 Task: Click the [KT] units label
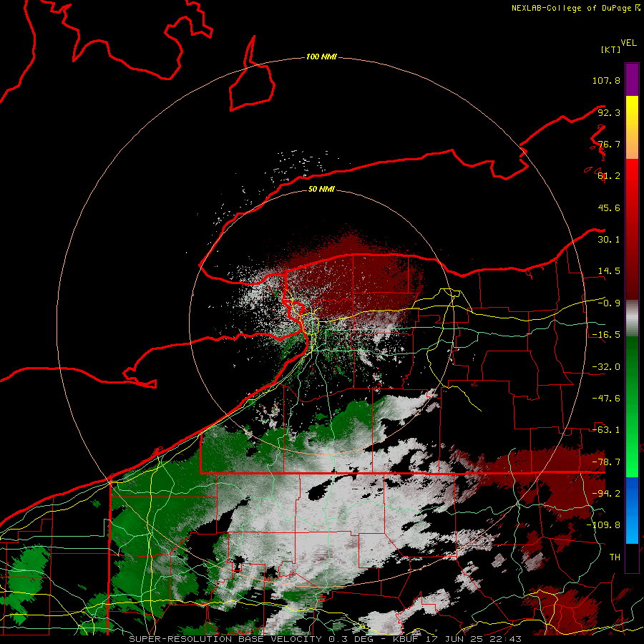[610, 49]
